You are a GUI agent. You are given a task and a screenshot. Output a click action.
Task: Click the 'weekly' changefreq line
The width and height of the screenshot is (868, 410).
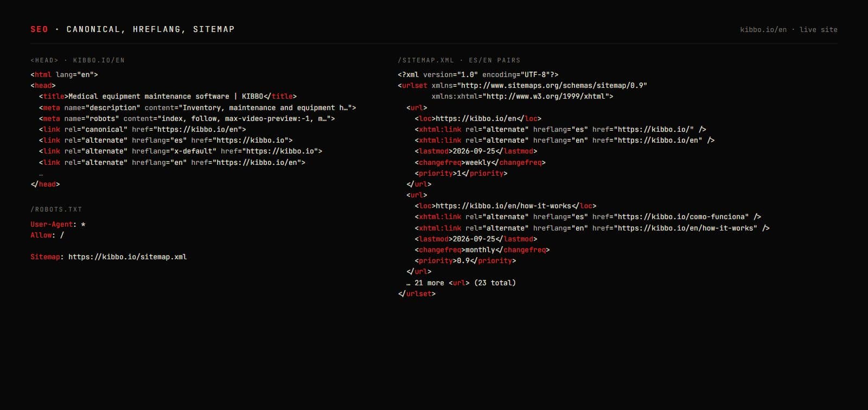(x=480, y=163)
